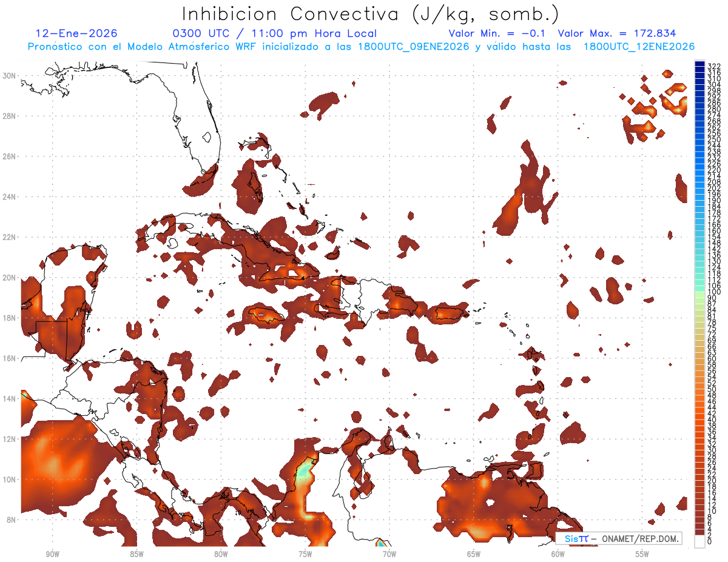This screenshot has width=728, height=562.
Task: Click the "28N" latitude label
Action: pyautogui.click(x=10, y=116)
